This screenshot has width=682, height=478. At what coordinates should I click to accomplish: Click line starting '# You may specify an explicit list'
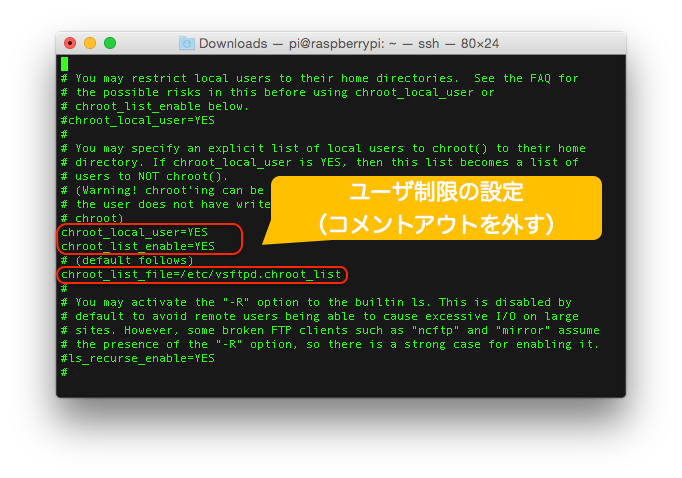(x=323, y=148)
